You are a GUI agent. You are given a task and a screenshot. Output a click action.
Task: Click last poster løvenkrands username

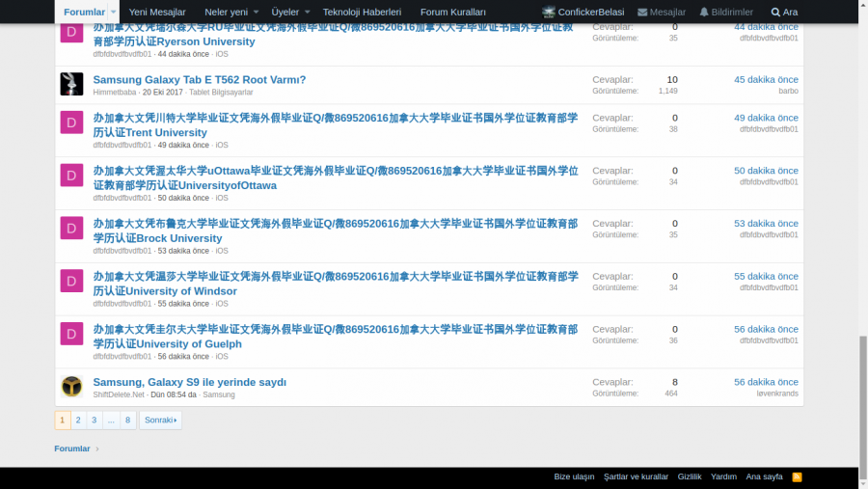pos(777,394)
